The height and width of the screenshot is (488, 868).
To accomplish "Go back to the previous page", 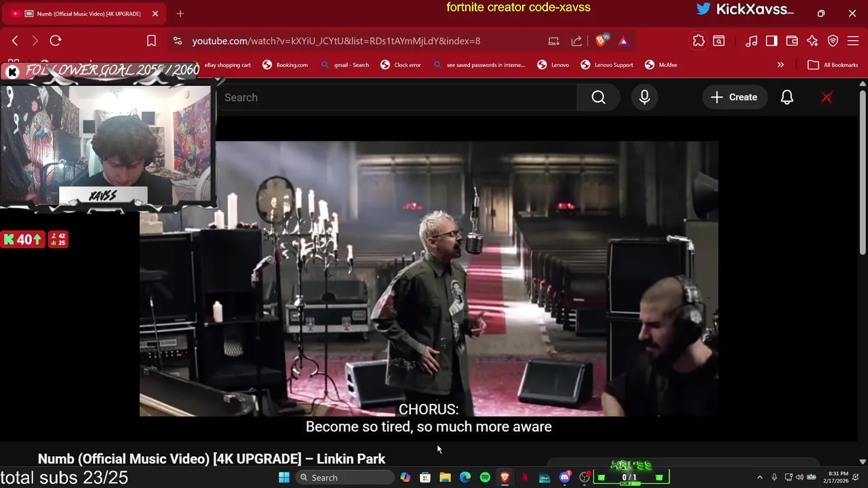I will (15, 41).
